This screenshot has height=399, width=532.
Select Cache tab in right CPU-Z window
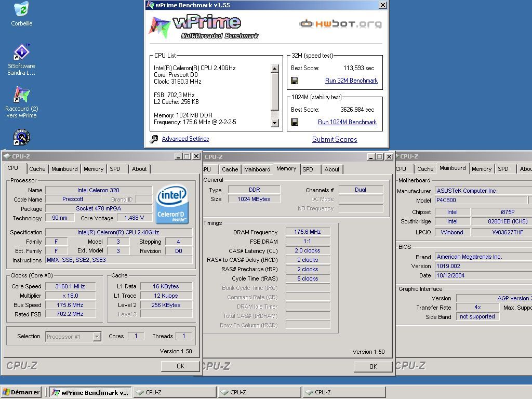(425, 169)
